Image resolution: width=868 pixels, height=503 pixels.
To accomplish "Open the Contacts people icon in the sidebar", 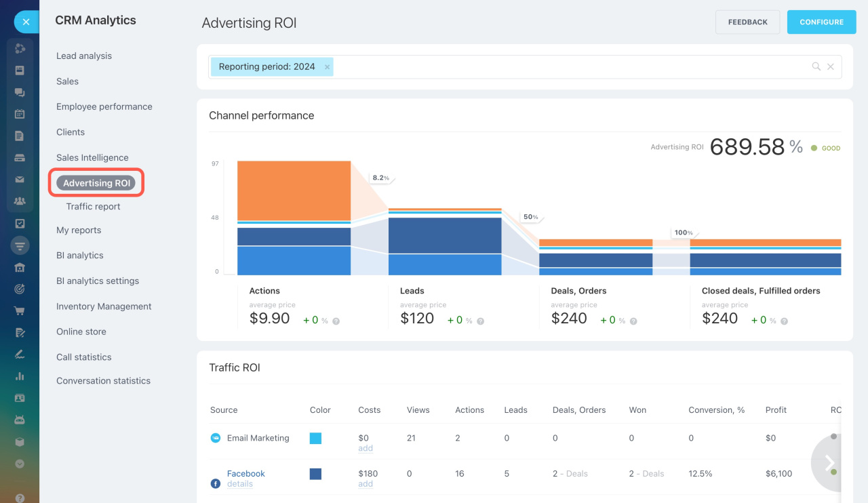I will 20,201.
